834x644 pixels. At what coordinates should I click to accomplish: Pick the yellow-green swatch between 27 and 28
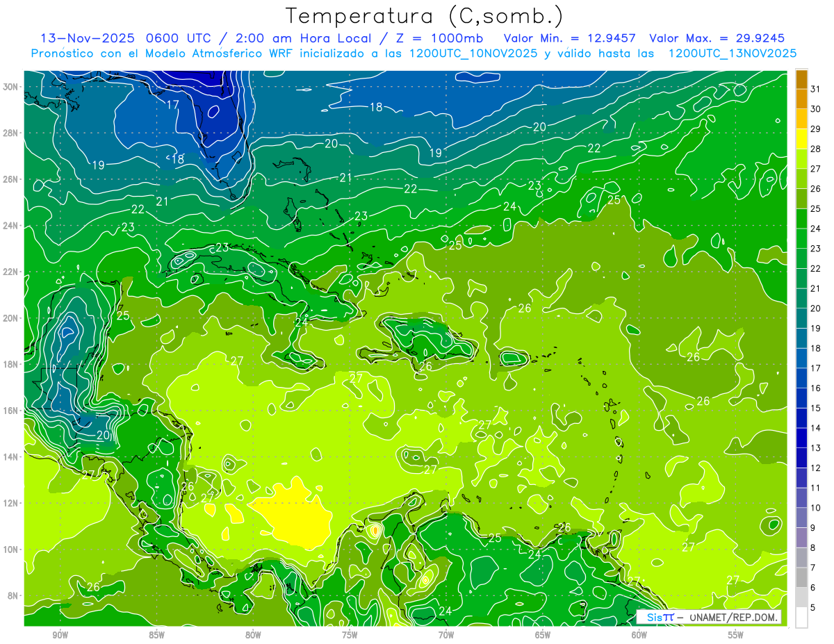(802, 159)
